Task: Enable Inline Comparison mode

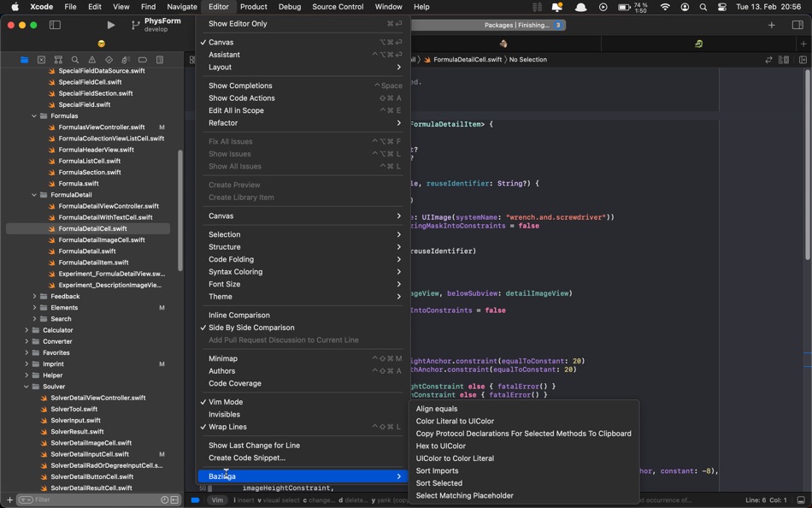Action: pyautogui.click(x=303, y=316)
